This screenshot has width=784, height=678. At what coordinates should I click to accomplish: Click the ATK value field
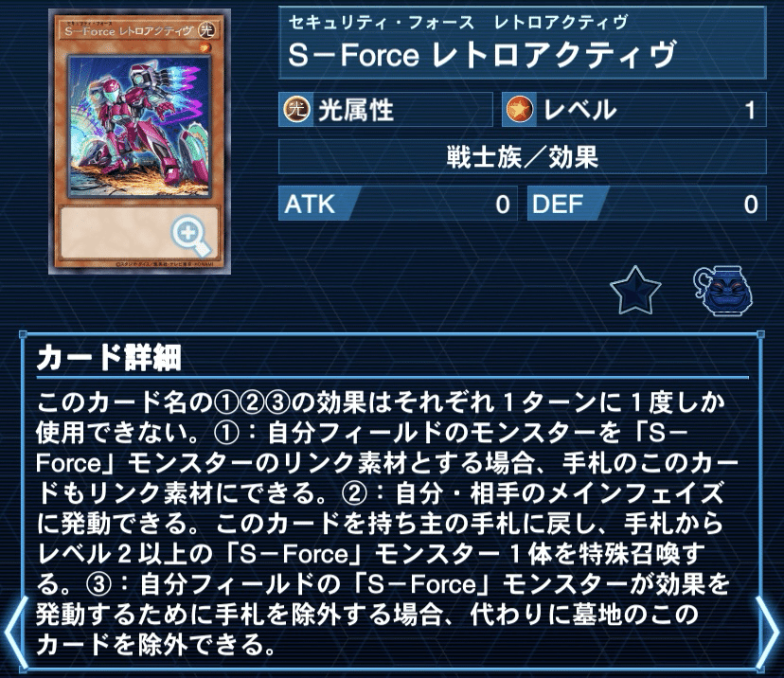[x=398, y=204]
